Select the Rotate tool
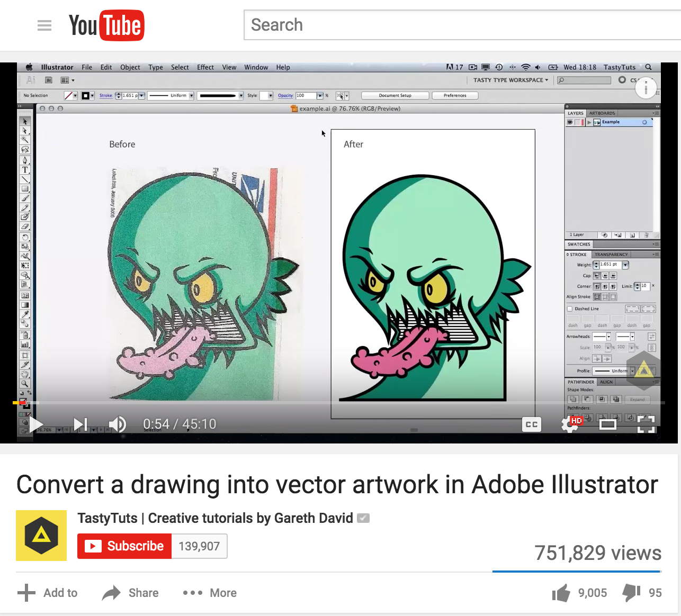 (x=25, y=237)
